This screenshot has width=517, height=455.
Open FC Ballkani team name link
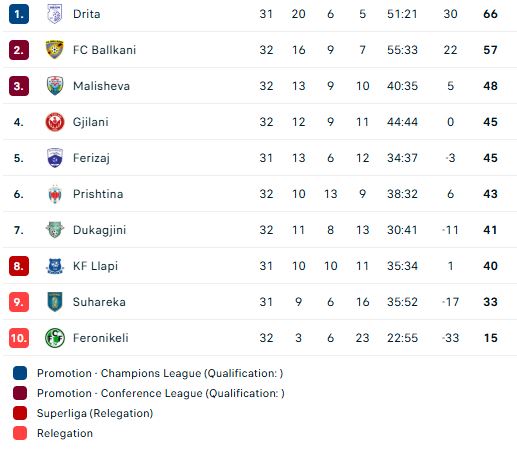coord(104,50)
